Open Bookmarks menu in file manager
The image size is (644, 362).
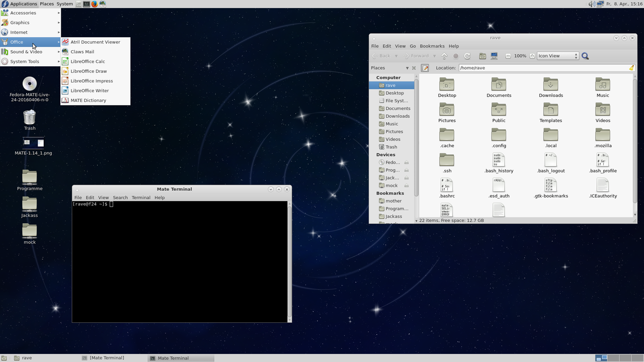432,46
